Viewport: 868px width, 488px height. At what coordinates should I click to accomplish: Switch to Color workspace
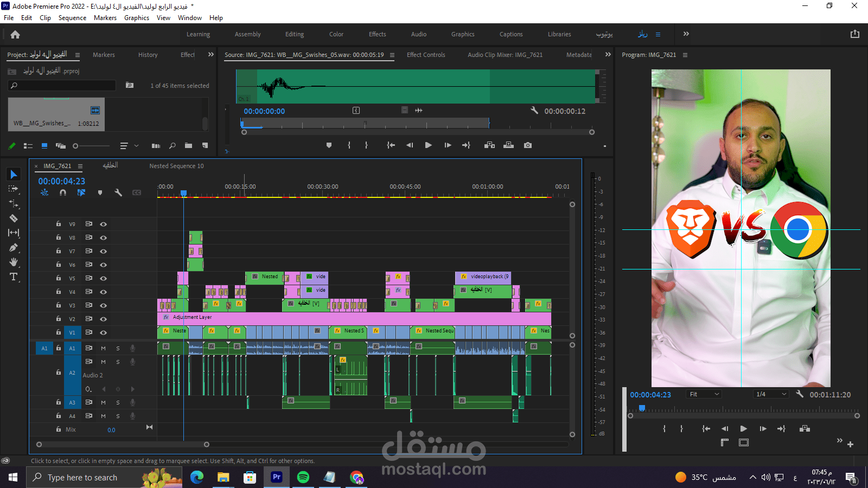(x=336, y=34)
